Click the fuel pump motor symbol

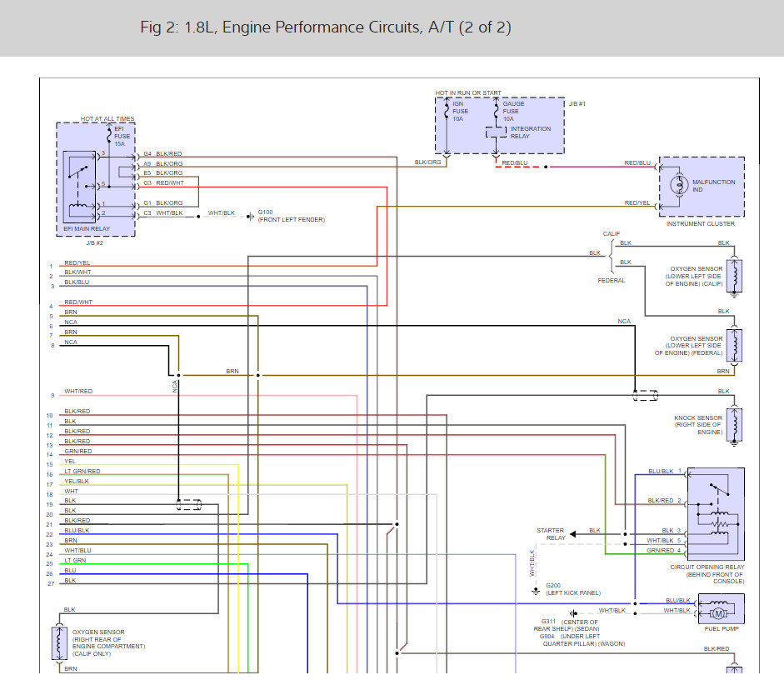click(718, 613)
